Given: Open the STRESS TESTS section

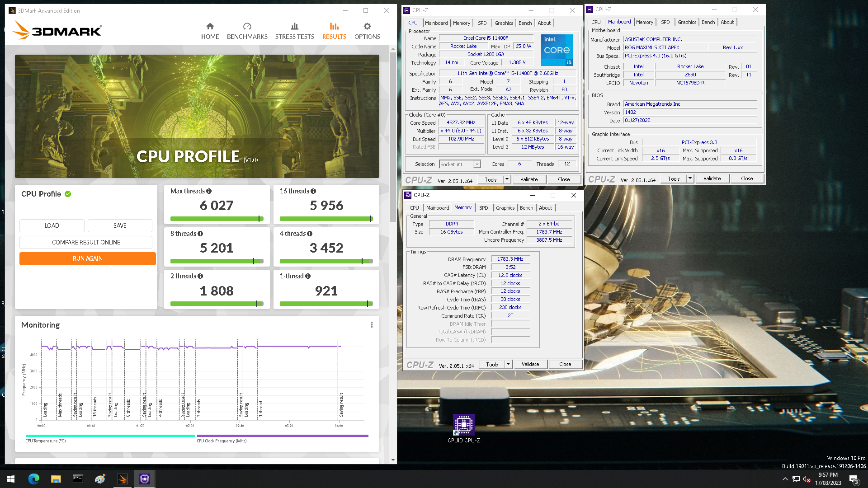Looking at the screenshot, I should tap(294, 31).
